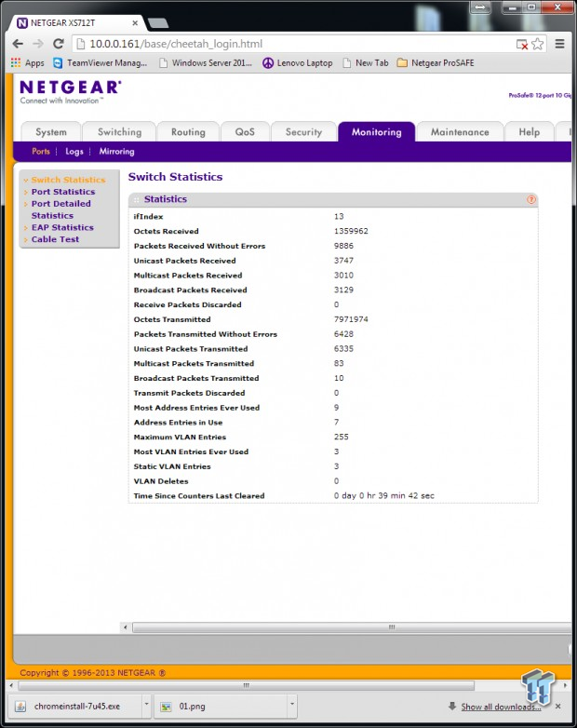Viewport: 577px width, 728px height.
Task: Switch to the Switching tab
Action: 120,132
